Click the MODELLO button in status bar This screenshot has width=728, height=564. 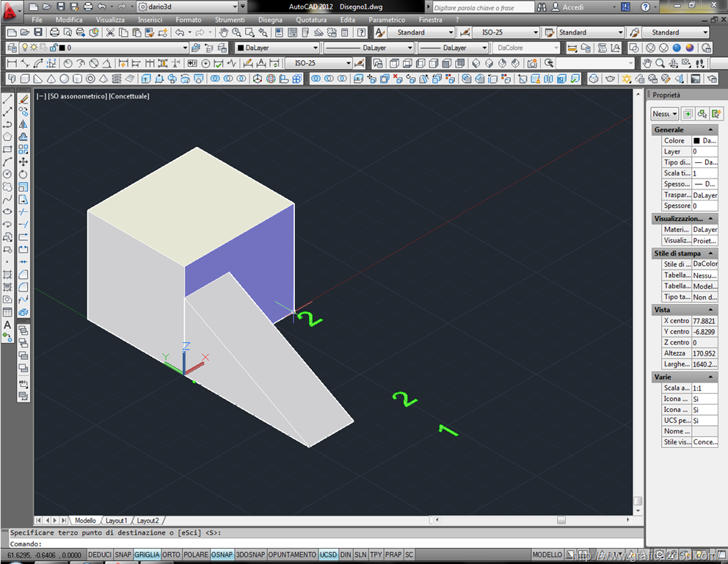[x=547, y=555]
